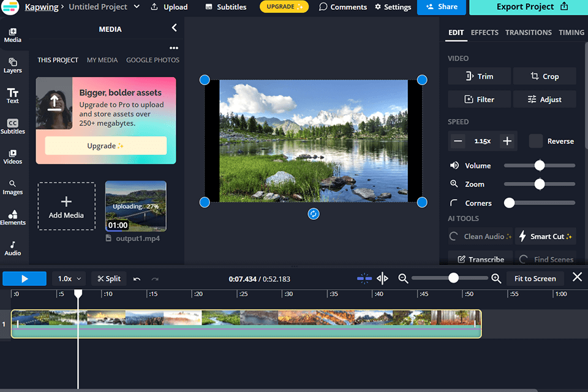Image resolution: width=588 pixels, height=392 pixels.
Task: Click the blue Share button
Action: coord(442,7)
